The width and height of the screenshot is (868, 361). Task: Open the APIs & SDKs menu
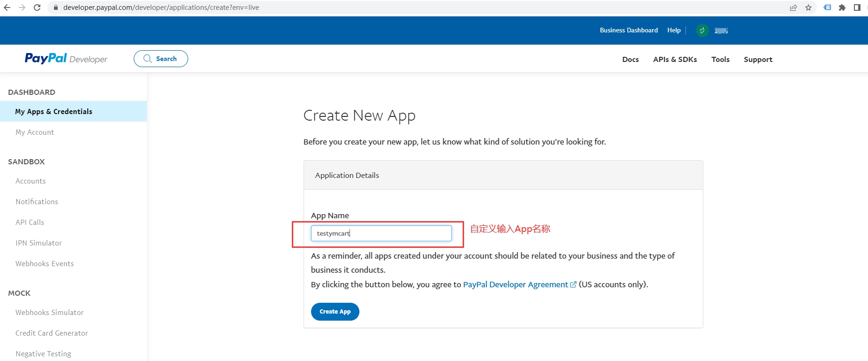(x=675, y=59)
